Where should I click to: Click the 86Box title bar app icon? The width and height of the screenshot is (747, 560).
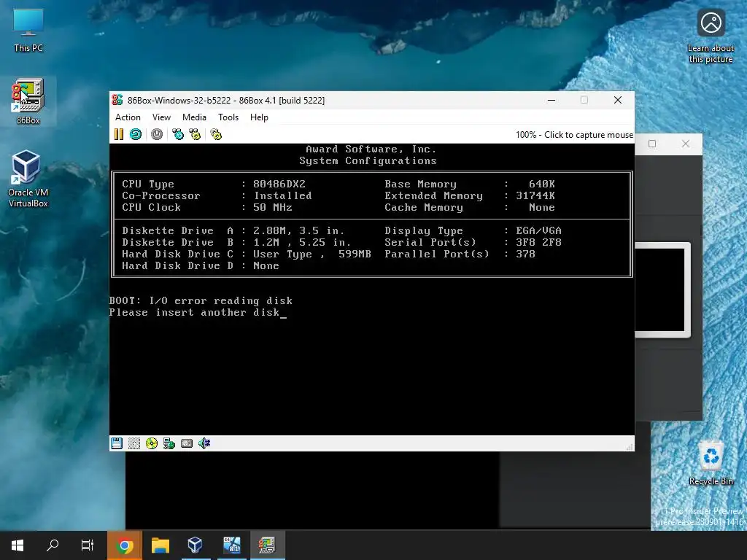pyautogui.click(x=117, y=100)
